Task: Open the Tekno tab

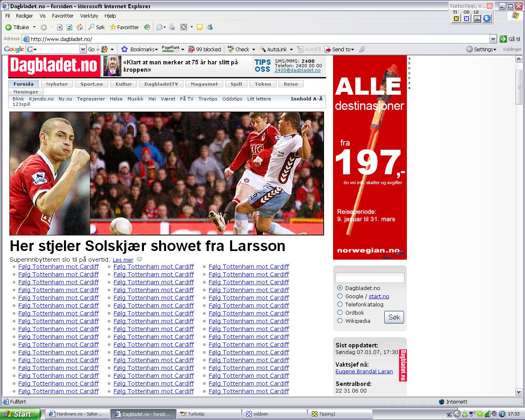Action: (x=263, y=84)
